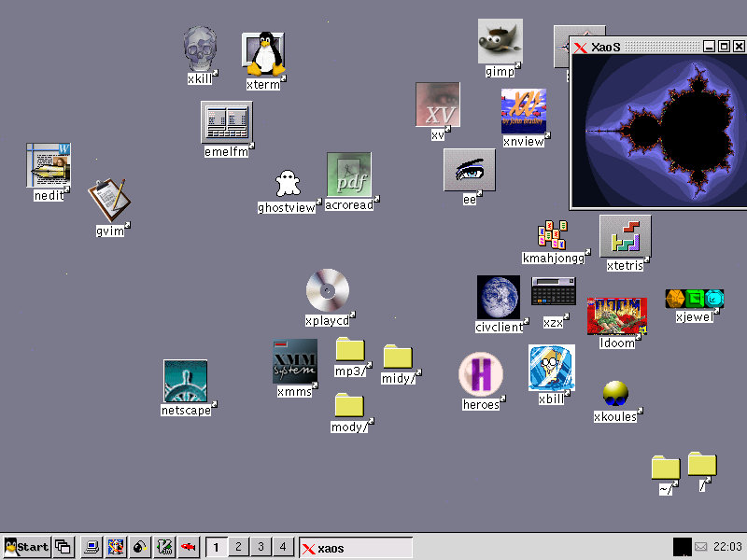This screenshot has width=747, height=560.
Task: Launch netscape ship wheel icon
Action: (x=185, y=381)
